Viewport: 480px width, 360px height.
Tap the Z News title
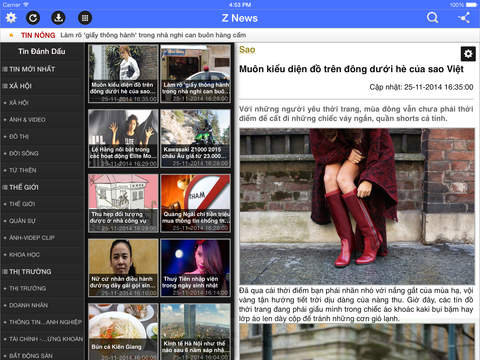click(240, 18)
